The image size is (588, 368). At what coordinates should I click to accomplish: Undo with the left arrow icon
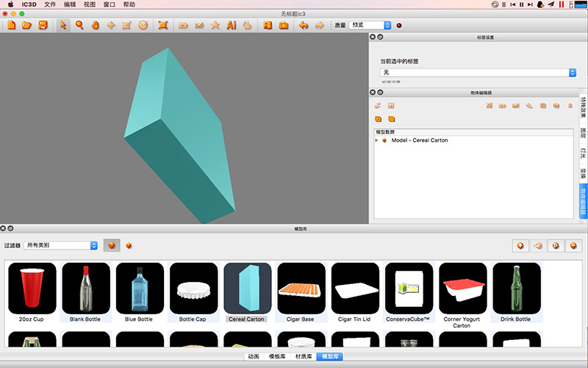pos(304,26)
